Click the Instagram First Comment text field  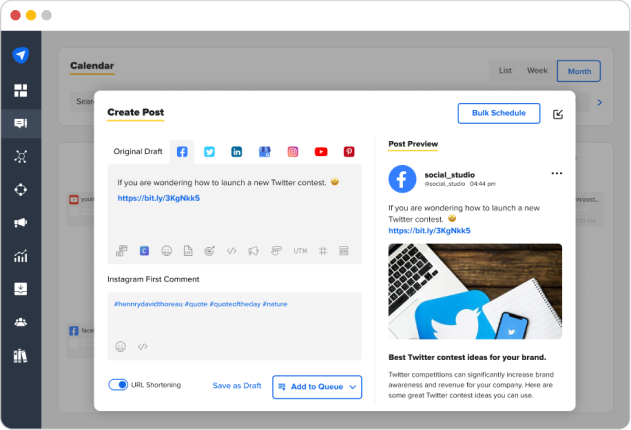coord(234,326)
